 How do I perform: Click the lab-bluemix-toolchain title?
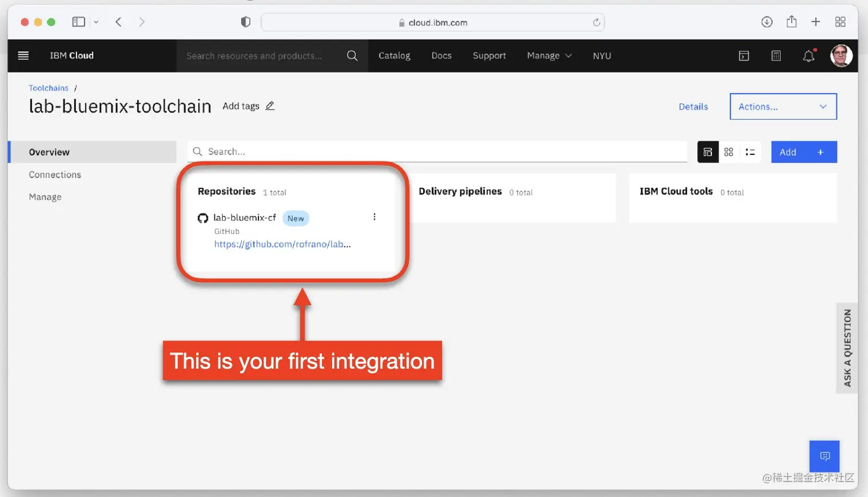pos(120,107)
